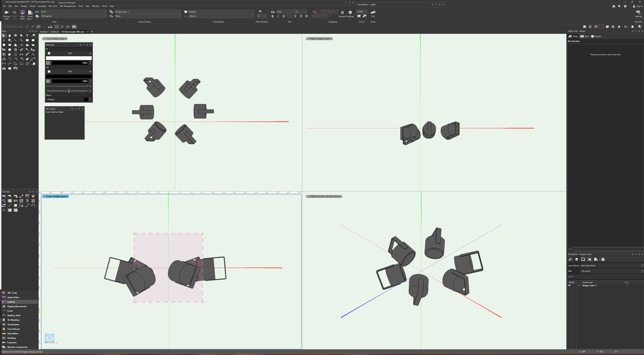Open the JNC Tools menu
This screenshot has height=355, width=644.
53,6
